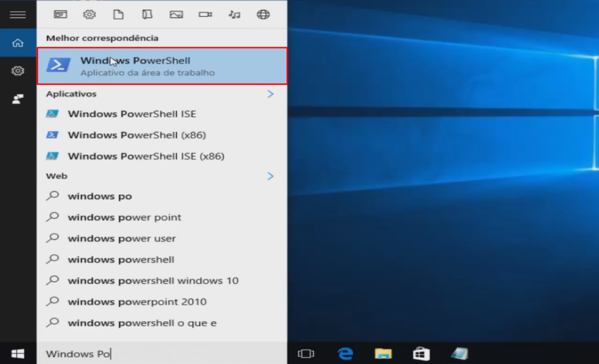
Task: Open Windows PowerShell best match result
Action: pyautogui.click(x=162, y=66)
